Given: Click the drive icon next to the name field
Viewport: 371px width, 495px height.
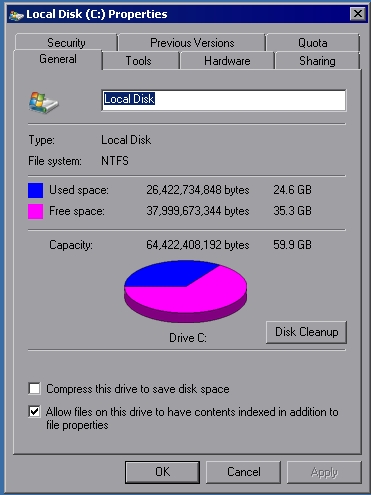Looking at the screenshot, I should [43, 102].
